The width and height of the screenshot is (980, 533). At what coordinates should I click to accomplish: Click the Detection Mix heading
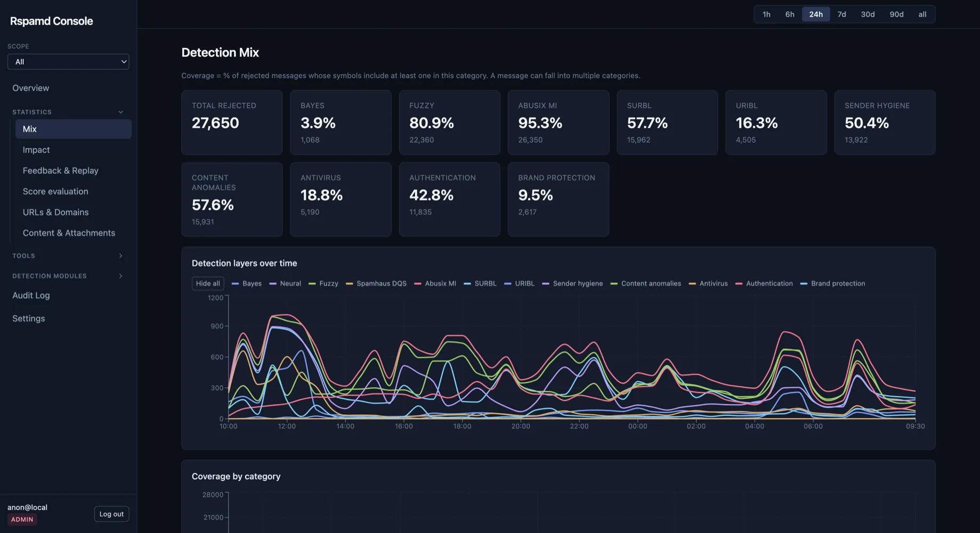pyautogui.click(x=220, y=53)
